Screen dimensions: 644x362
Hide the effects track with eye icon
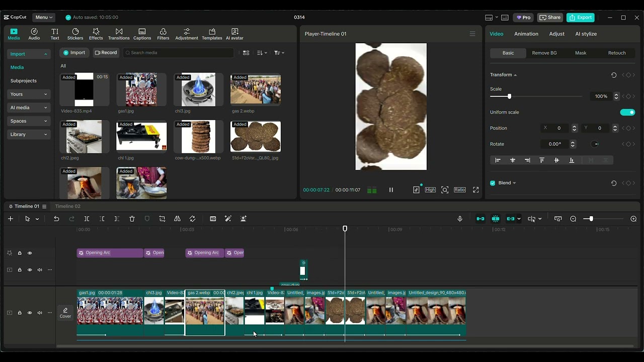tap(30, 253)
